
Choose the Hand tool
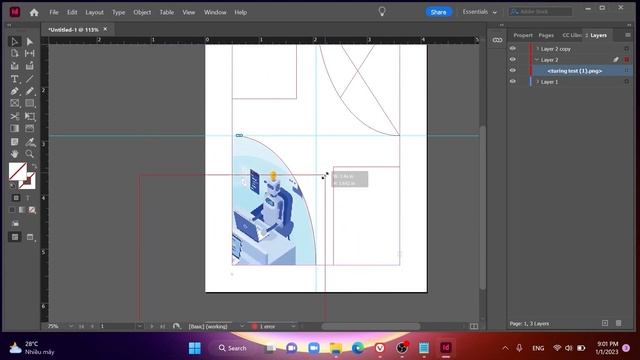click(14, 154)
